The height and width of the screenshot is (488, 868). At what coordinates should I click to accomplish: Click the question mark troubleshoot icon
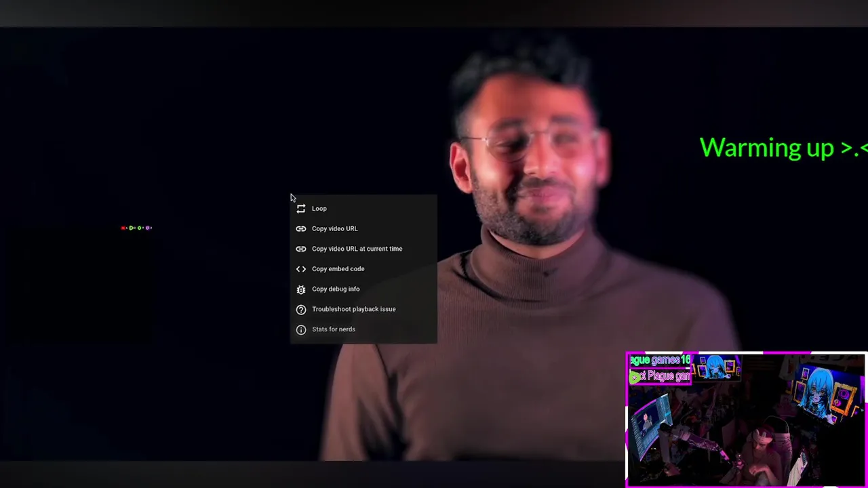click(301, 310)
